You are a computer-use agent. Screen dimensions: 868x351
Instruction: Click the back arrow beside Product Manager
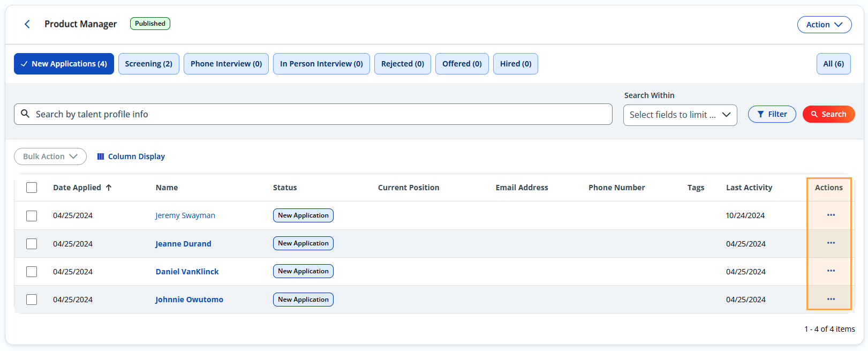tap(27, 24)
